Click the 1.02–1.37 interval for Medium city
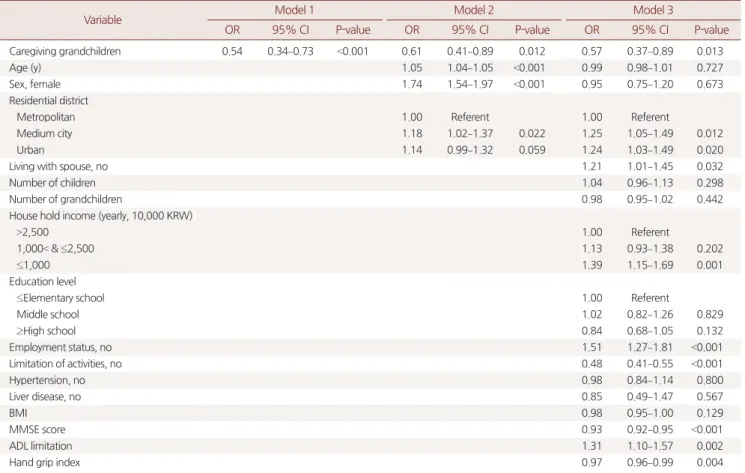 point(470,134)
